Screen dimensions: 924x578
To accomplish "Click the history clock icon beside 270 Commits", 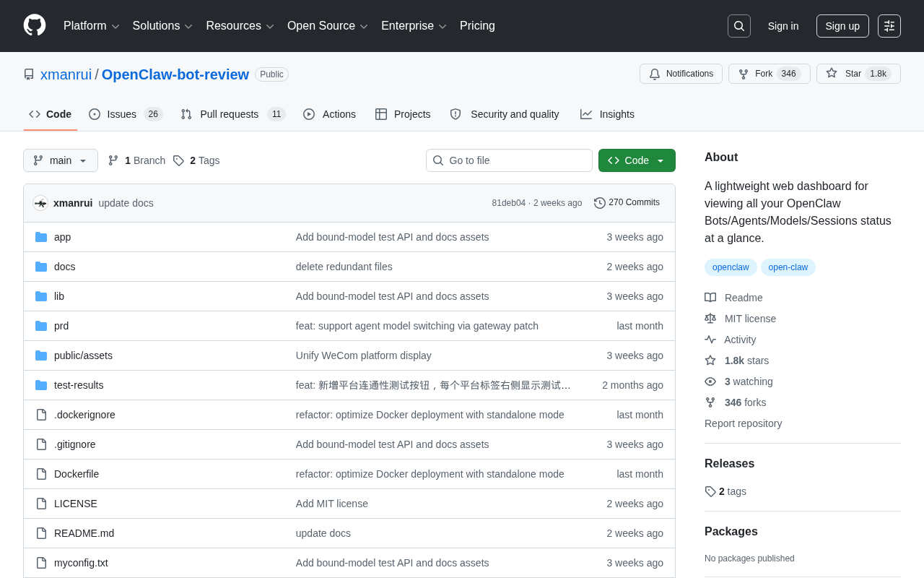I will pyautogui.click(x=600, y=203).
